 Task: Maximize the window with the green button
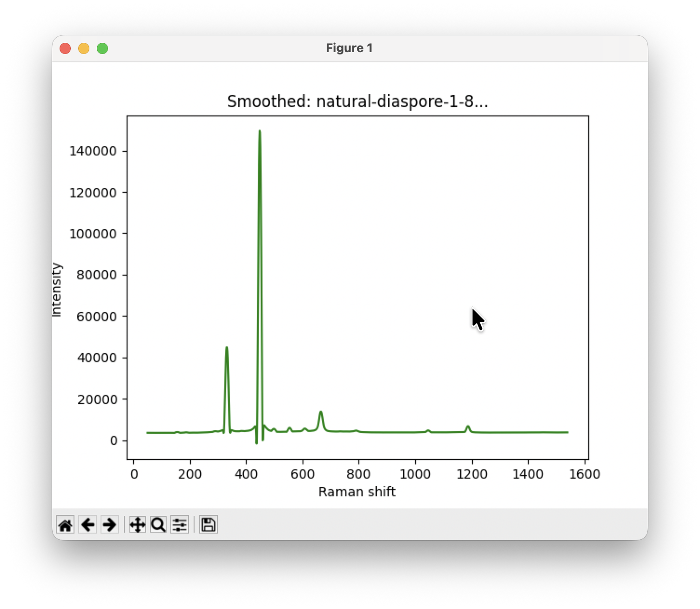click(x=102, y=48)
